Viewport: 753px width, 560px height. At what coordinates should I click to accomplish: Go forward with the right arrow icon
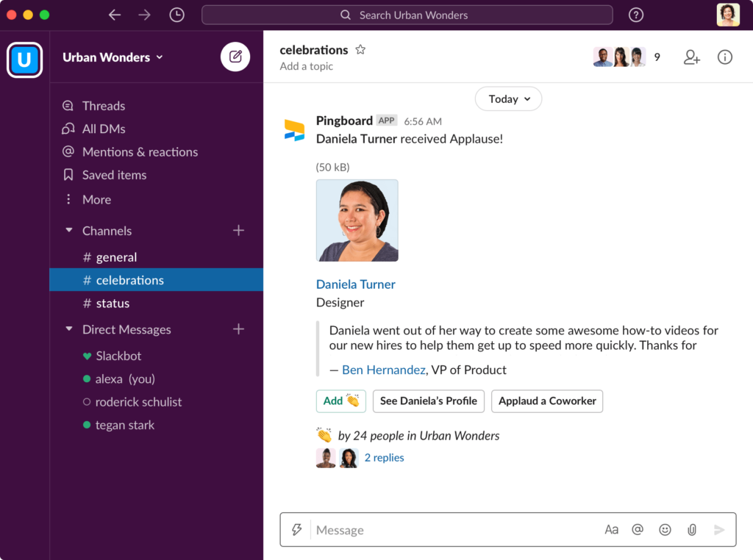[x=144, y=15]
